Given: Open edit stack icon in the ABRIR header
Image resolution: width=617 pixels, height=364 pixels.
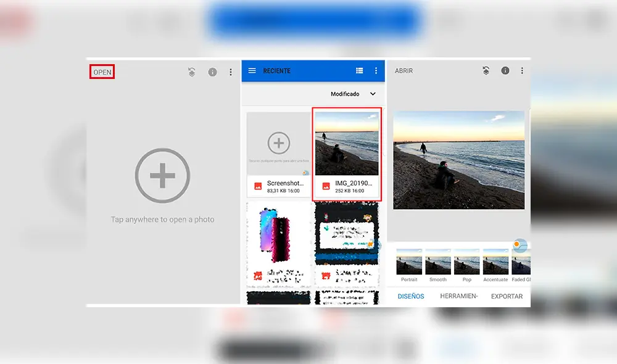Looking at the screenshot, I should click(486, 71).
